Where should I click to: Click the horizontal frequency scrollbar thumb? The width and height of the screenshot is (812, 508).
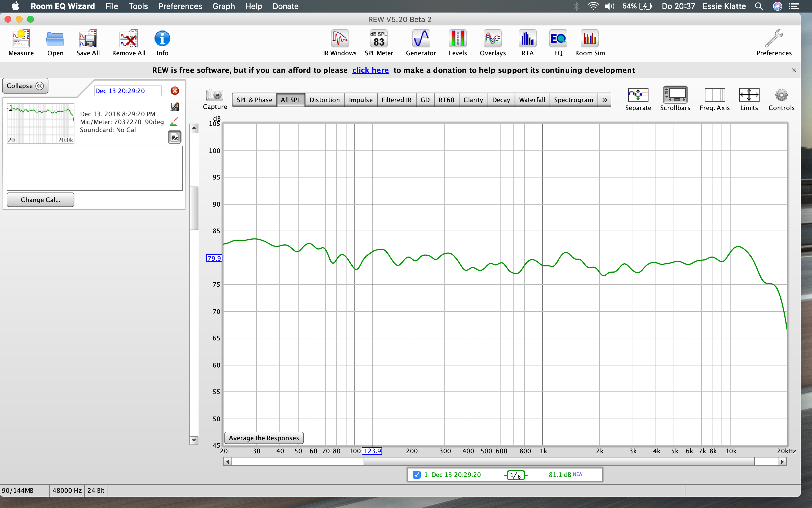(559, 462)
